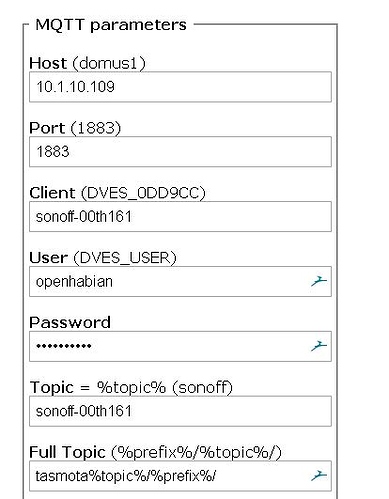The height and width of the screenshot is (499, 389).
Task: Click the autofill icon in Password field
Action: coord(319,346)
